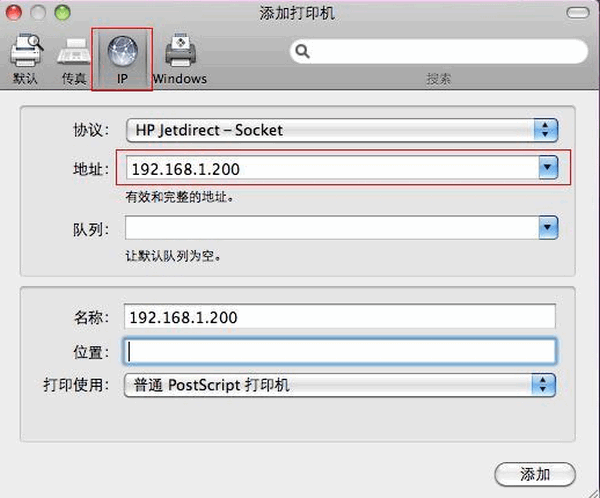
Task: Open the Fax (传真) printer tab
Action: tap(73, 59)
